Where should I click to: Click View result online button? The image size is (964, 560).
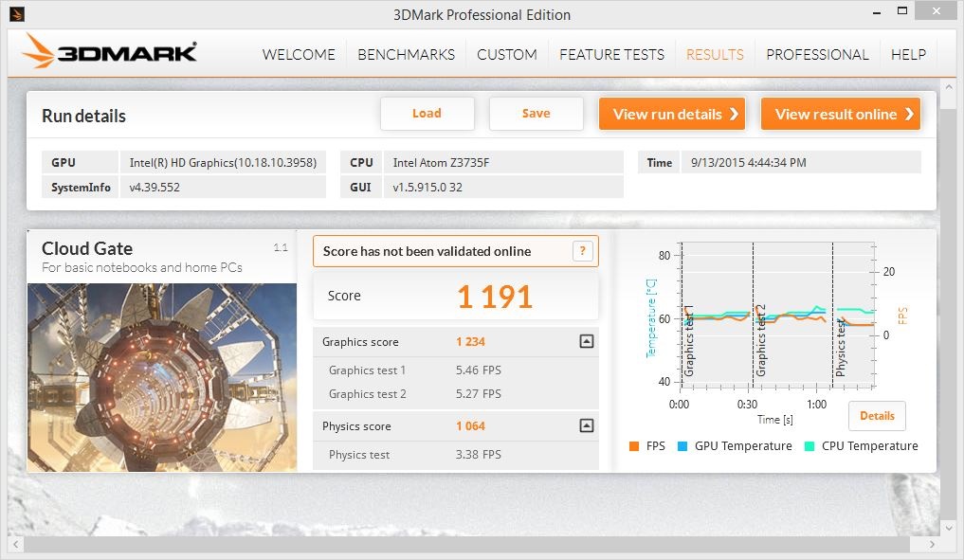coord(840,114)
